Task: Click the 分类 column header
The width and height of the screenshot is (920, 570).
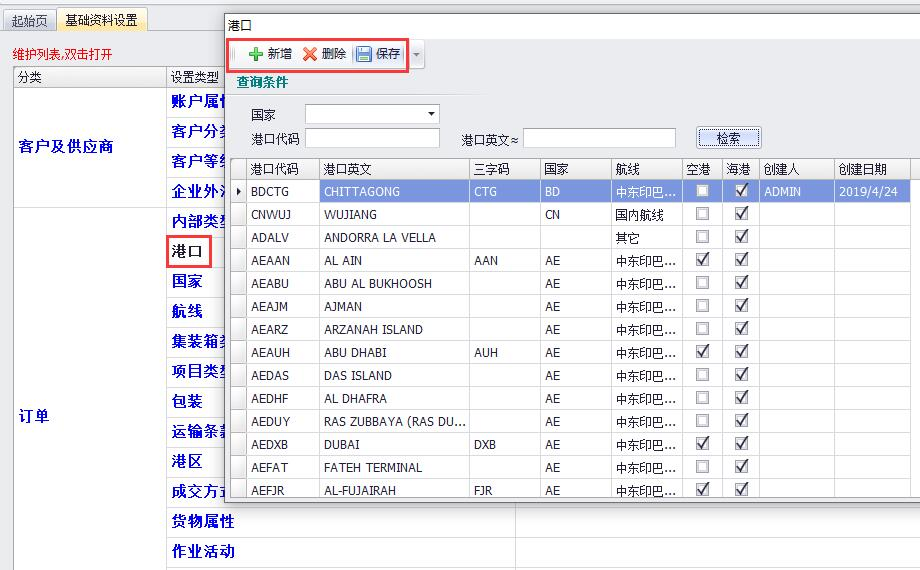Action: coord(90,77)
